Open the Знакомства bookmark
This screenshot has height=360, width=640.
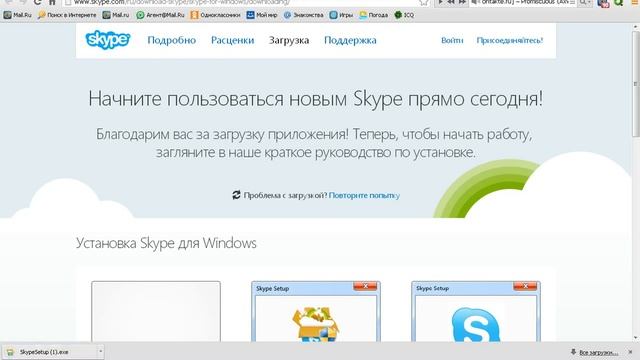pyautogui.click(x=303, y=15)
